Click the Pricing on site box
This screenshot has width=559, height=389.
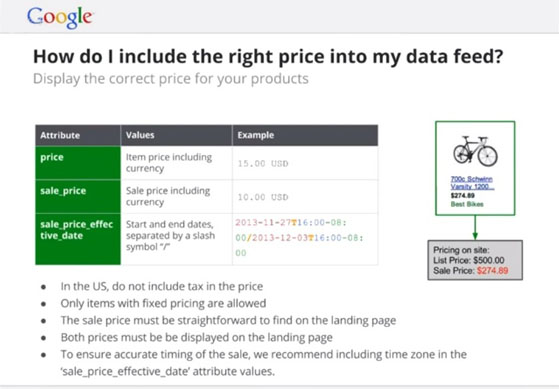click(475, 260)
